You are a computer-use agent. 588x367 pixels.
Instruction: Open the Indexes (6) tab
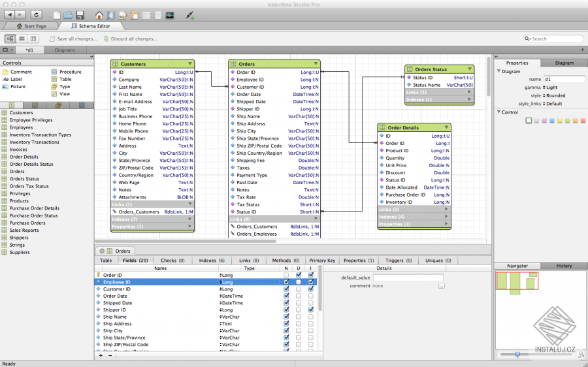point(212,261)
